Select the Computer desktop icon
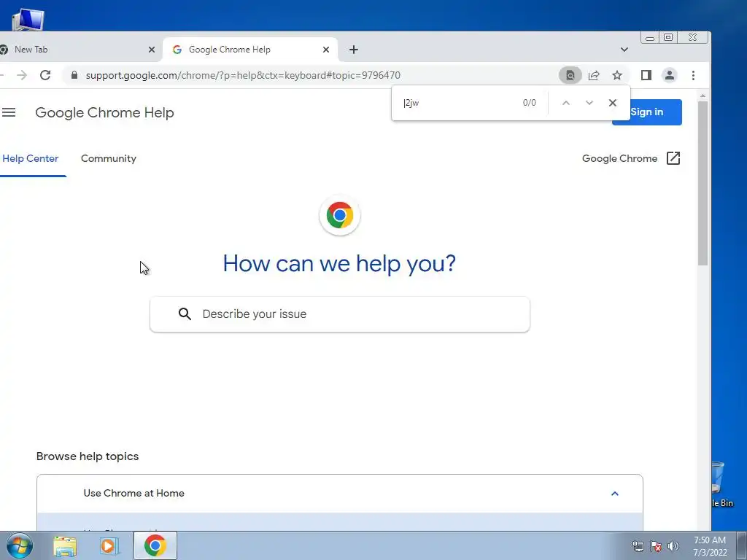 [28, 19]
